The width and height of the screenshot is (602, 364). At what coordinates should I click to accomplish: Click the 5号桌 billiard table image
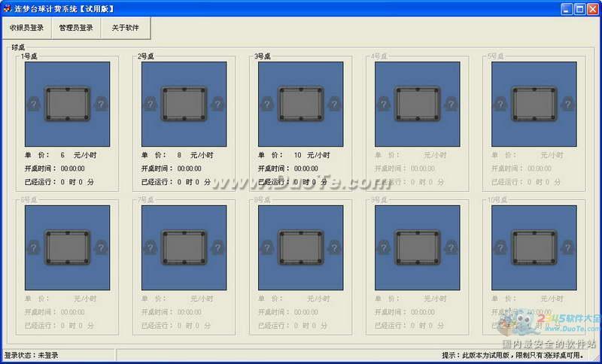coord(534,104)
